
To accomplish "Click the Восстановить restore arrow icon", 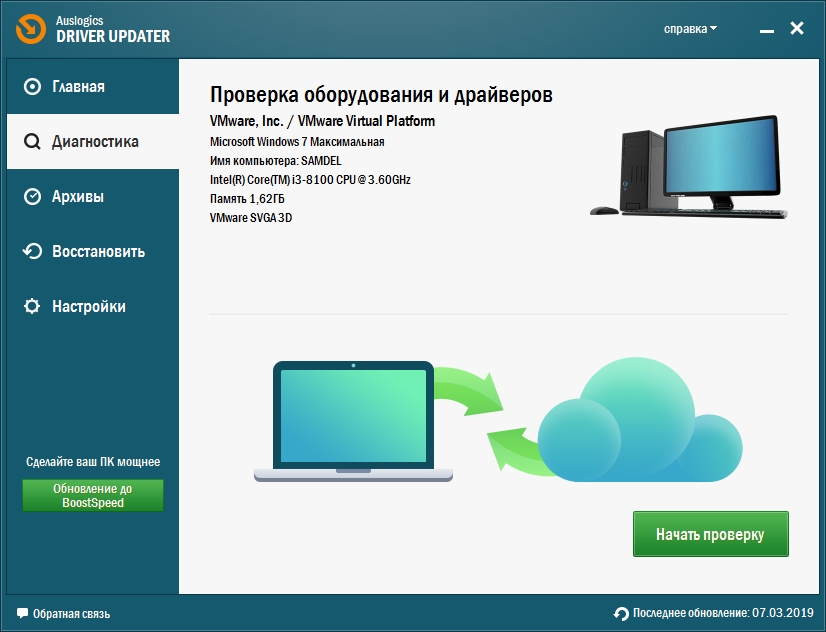I will pos(31,251).
